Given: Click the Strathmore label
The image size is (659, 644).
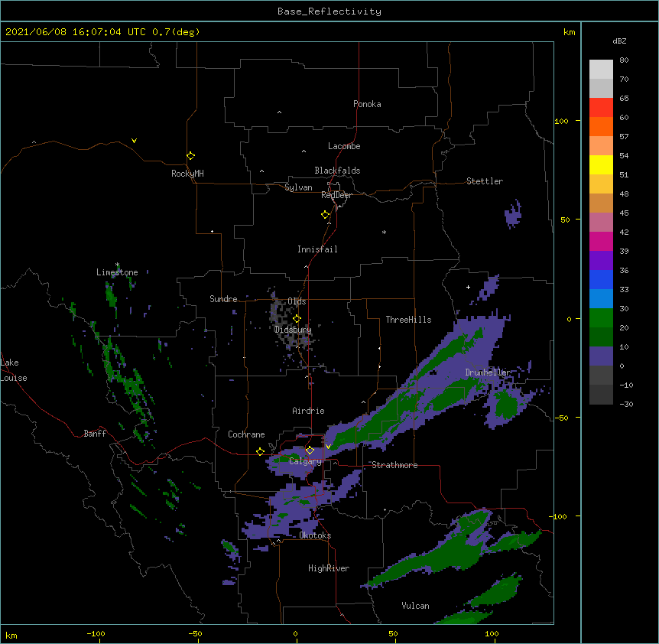Looking at the screenshot, I should [394, 465].
